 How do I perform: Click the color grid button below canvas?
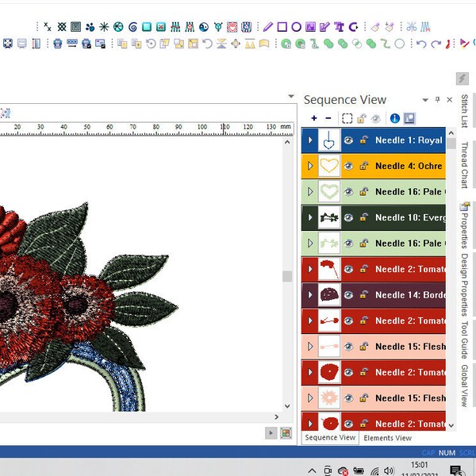point(286,433)
